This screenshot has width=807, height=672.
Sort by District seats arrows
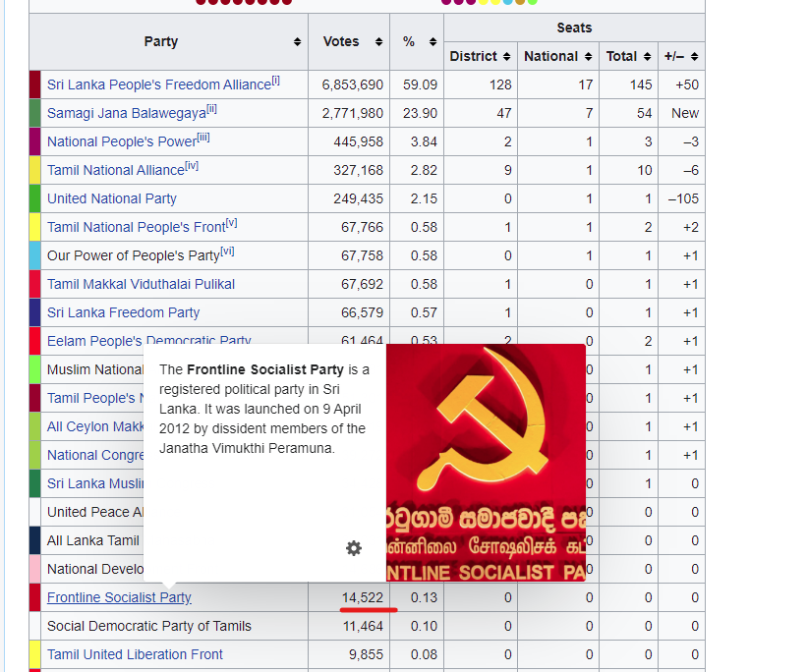[x=506, y=57]
